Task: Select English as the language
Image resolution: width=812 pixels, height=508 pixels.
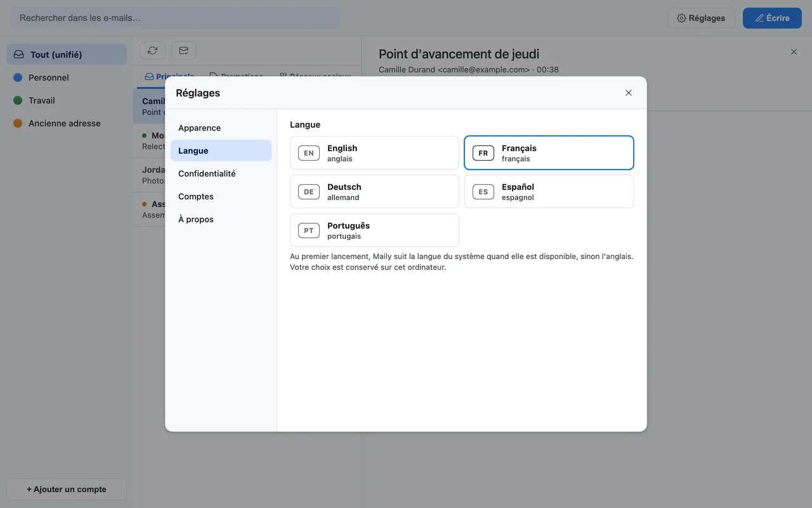Action: click(x=374, y=153)
